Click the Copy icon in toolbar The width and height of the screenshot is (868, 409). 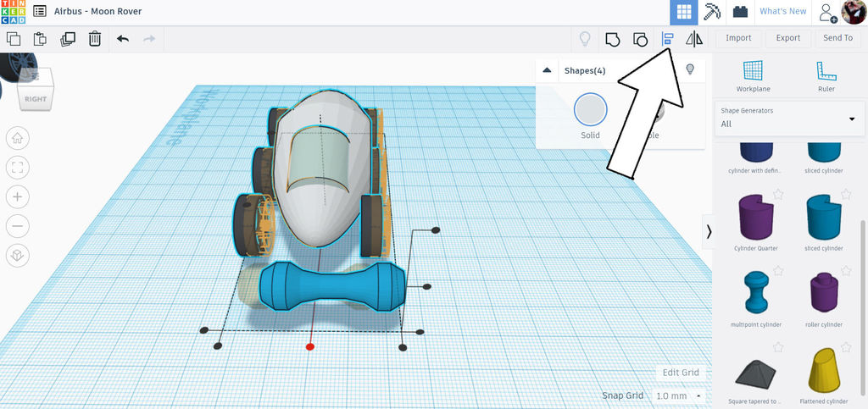tap(14, 39)
